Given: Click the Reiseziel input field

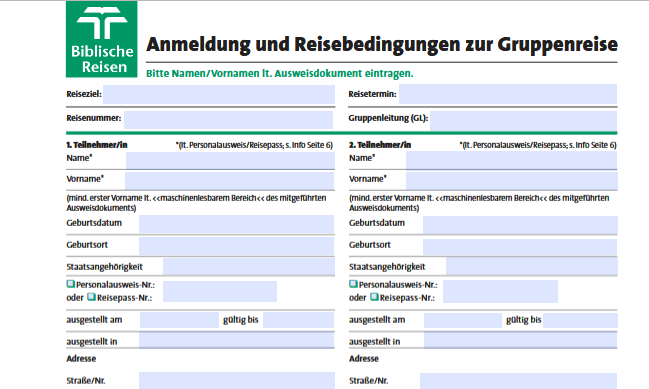Looking at the screenshot, I should [219, 94].
